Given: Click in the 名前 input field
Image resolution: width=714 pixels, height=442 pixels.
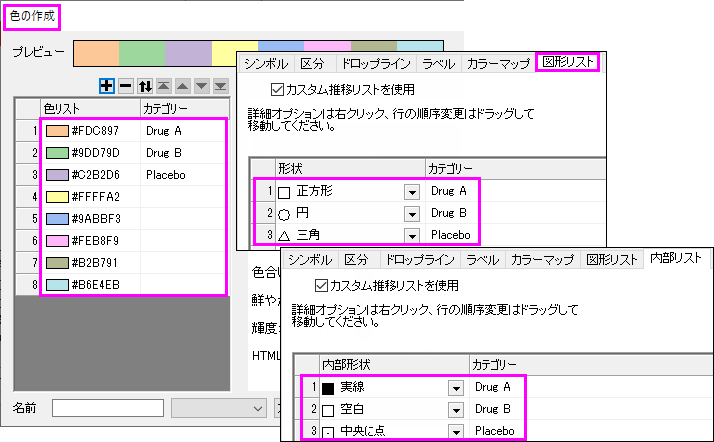Looking at the screenshot, I should tap(108, 408).
